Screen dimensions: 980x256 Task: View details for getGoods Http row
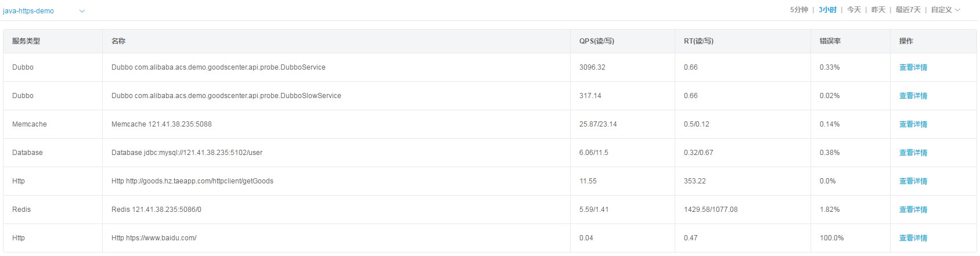913,181
